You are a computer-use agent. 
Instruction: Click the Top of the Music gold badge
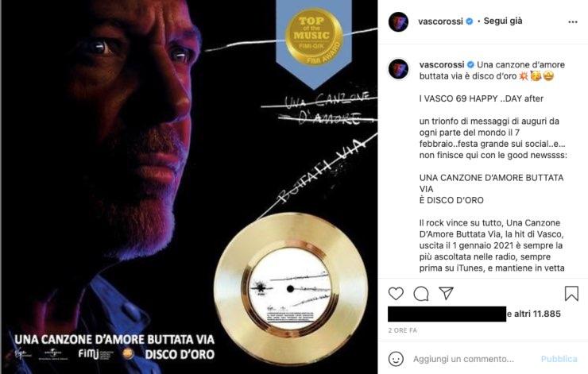coord(314,37)
